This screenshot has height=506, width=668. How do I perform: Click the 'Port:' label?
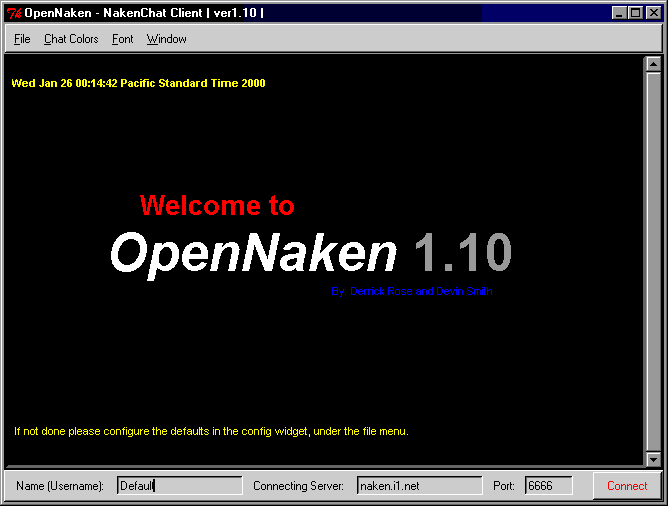[x=504, y=486]
